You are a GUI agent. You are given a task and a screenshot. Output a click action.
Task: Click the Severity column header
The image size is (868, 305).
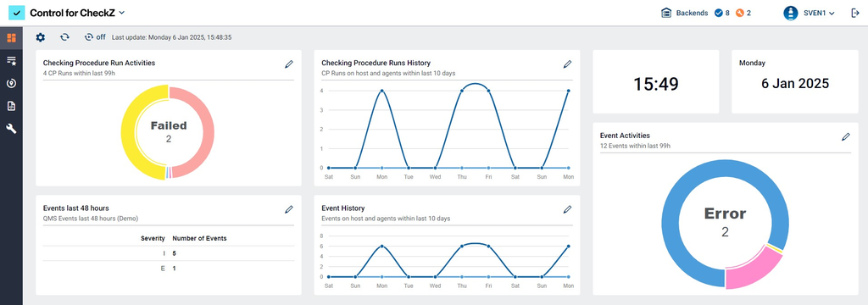point(153,239)
